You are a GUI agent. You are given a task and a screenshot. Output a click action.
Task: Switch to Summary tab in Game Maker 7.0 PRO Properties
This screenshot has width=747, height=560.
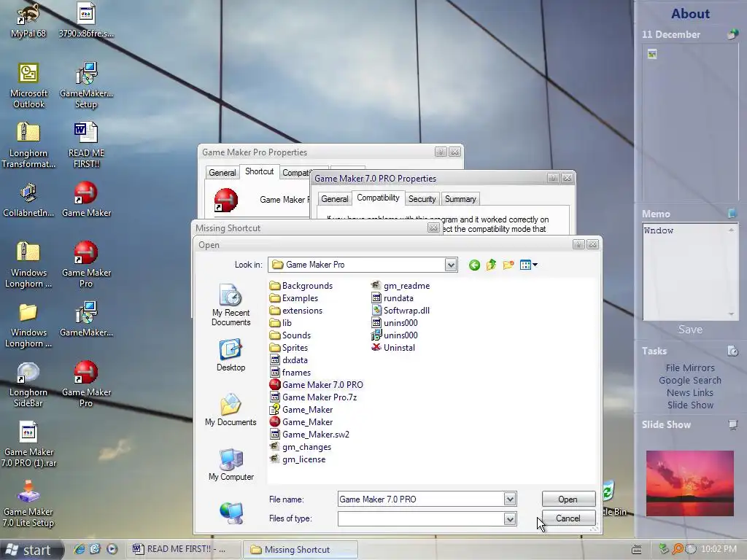click(460, 199)
